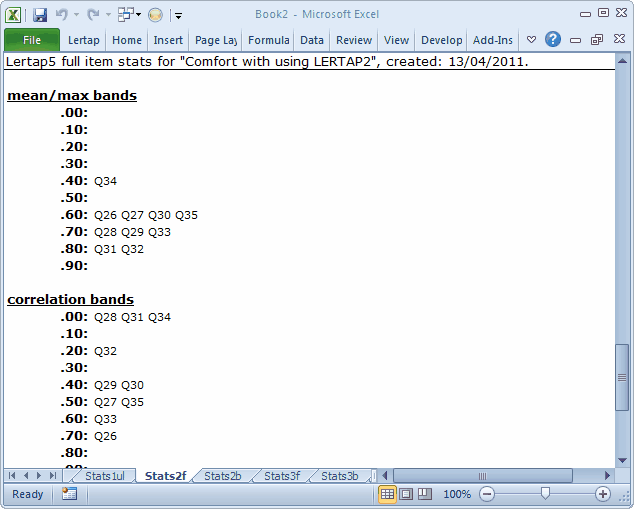Select the mean/max .70 band Q28 Q29 Q33

click(132, 232)
